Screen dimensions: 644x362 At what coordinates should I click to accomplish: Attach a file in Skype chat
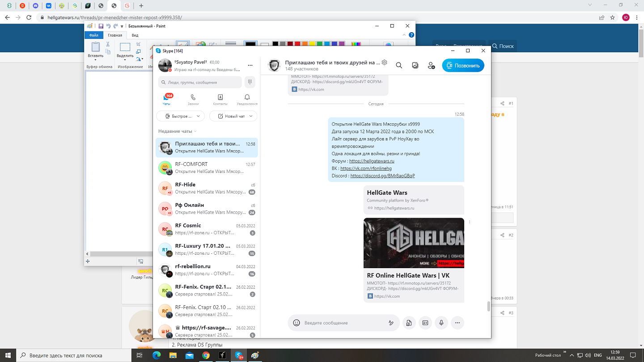(409, 323)
